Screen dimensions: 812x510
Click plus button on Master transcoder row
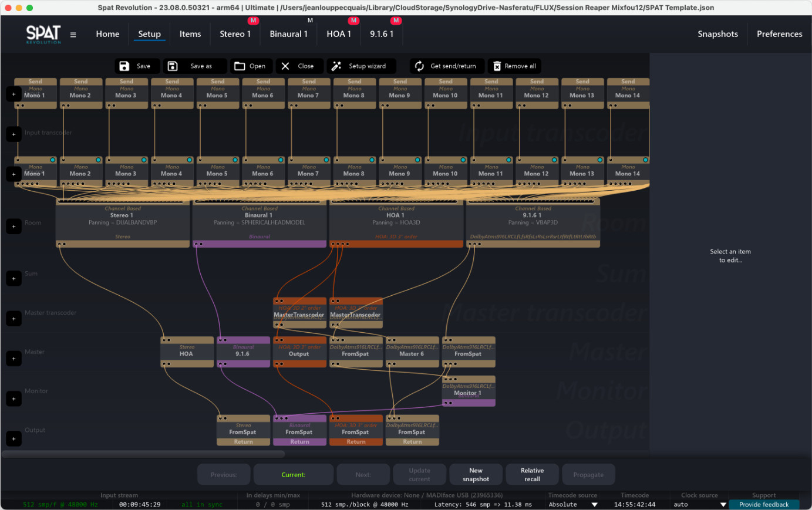pyautogui.click(x=14, y=319)
